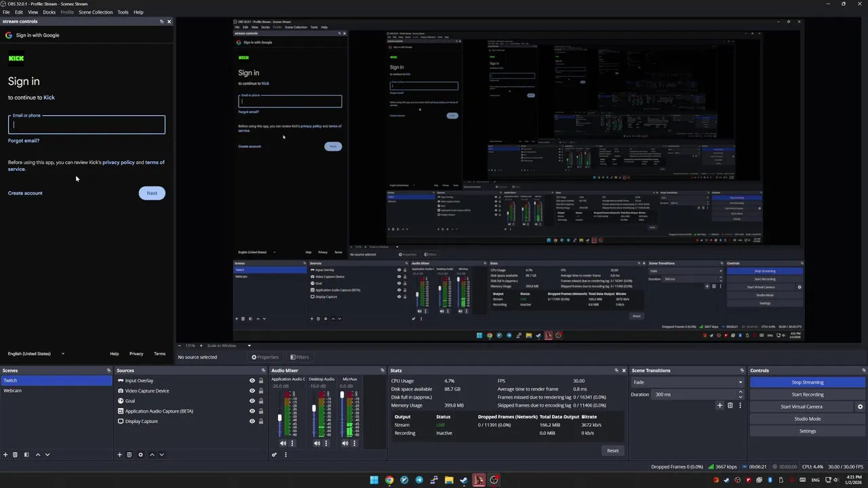Enable Studio Mode
The image size is (868, 488).
pyautogui.click(x=808, y=419)
